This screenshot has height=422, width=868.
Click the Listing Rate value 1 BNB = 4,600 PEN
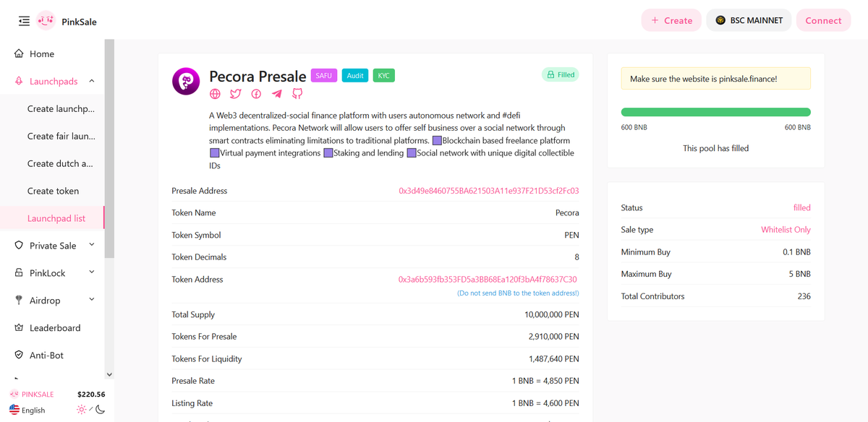tap(545, 403)
